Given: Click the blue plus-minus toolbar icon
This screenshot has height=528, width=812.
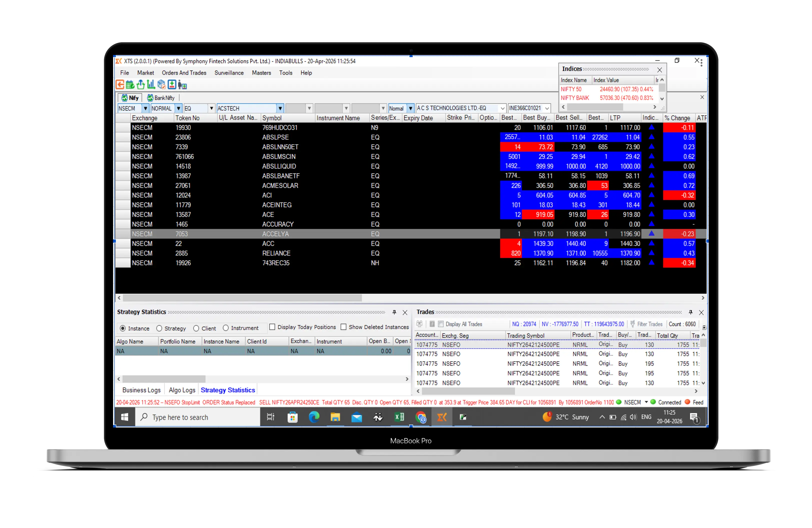Looking at the screenshot, I should pos(172,84).
